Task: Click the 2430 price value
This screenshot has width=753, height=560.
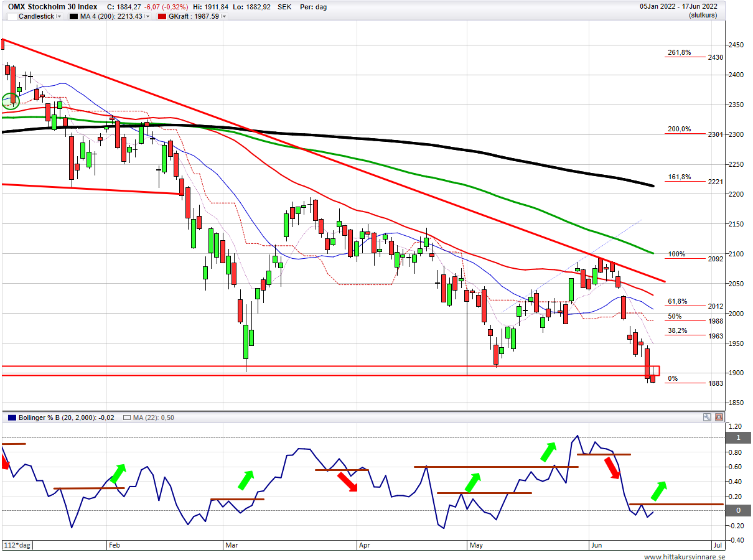Action: 716,58
